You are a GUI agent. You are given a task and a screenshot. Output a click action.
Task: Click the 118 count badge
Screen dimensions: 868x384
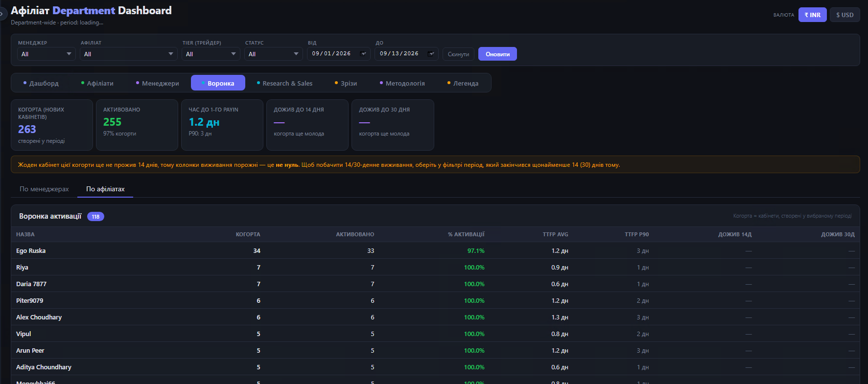coord(95,216)
